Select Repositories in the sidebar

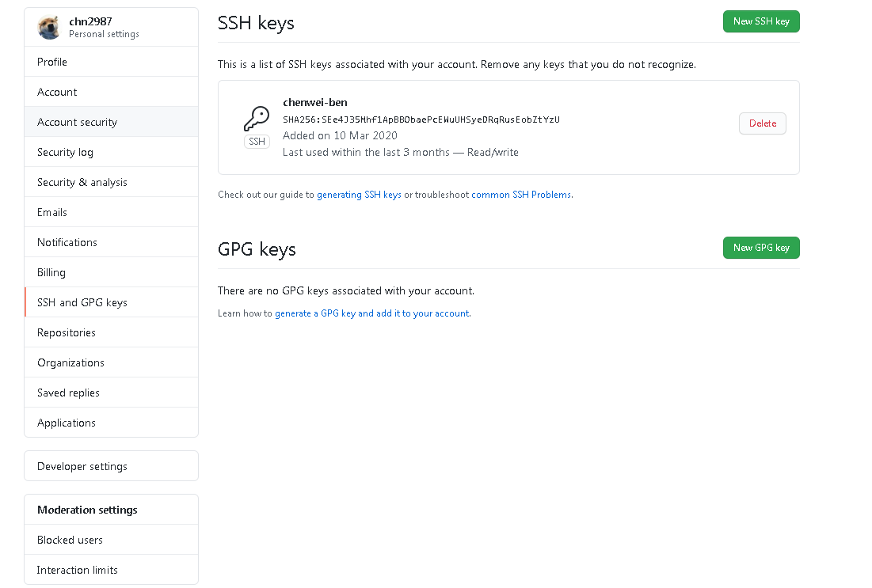67,332
